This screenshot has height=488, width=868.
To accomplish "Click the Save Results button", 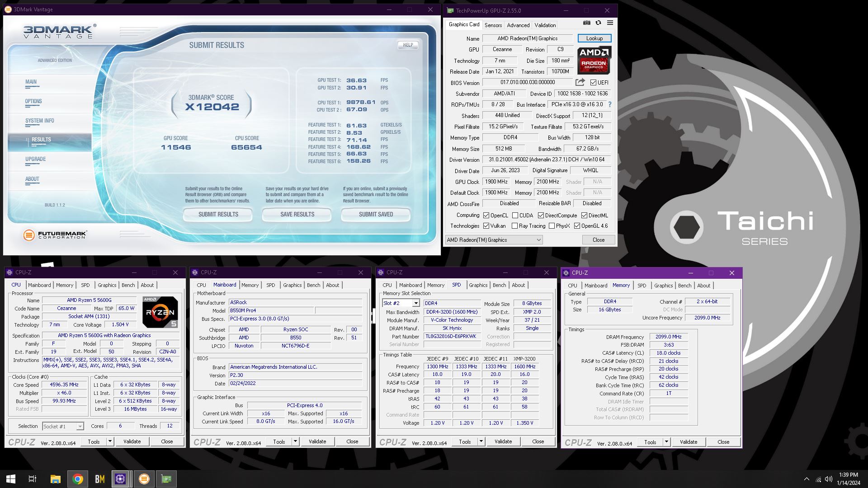I will click(x=297, y=214).
